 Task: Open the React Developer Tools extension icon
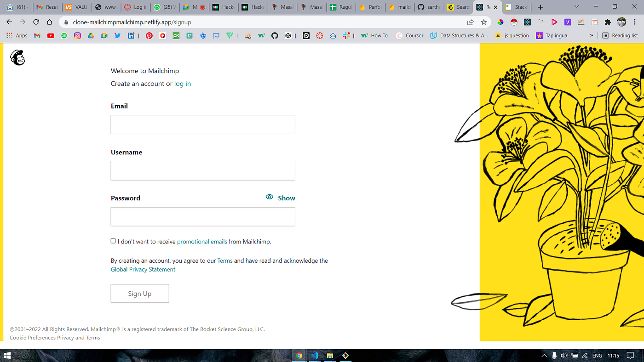point(527,22)
